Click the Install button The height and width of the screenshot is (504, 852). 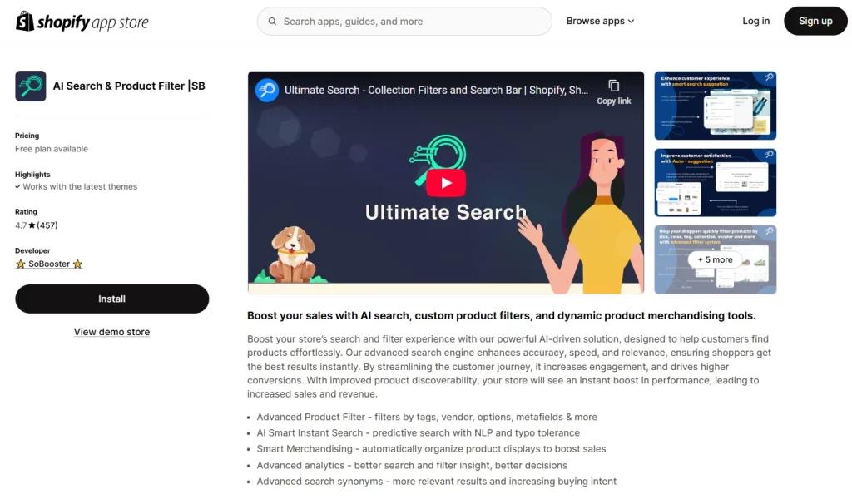pos(112,299)
